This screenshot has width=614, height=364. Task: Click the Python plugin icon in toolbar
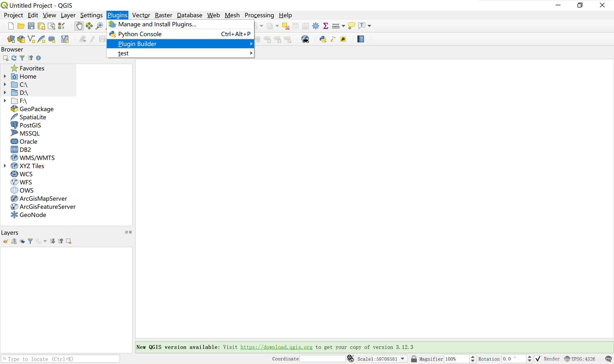[323, 40]
